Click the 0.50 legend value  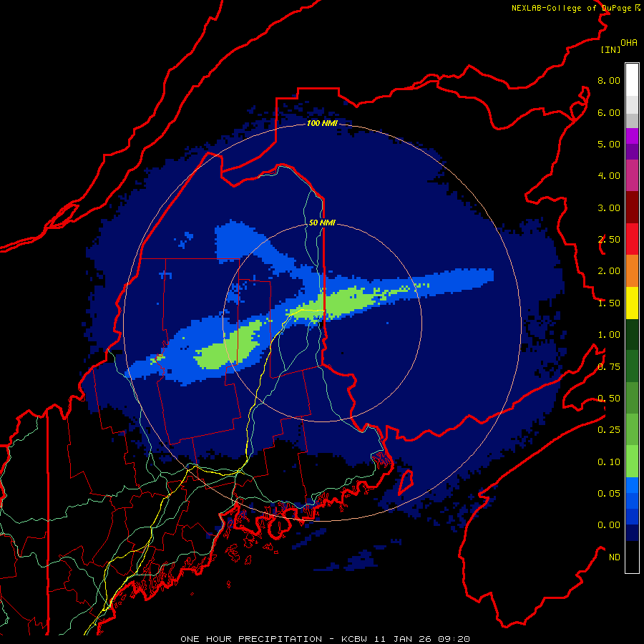[x=609, y=399]
